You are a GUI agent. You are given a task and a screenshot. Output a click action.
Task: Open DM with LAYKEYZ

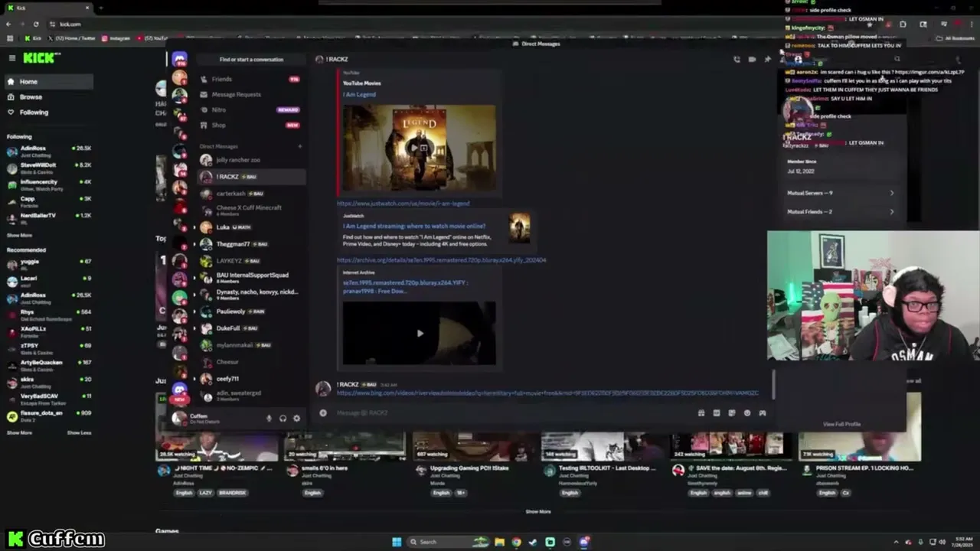coord(250,261)
